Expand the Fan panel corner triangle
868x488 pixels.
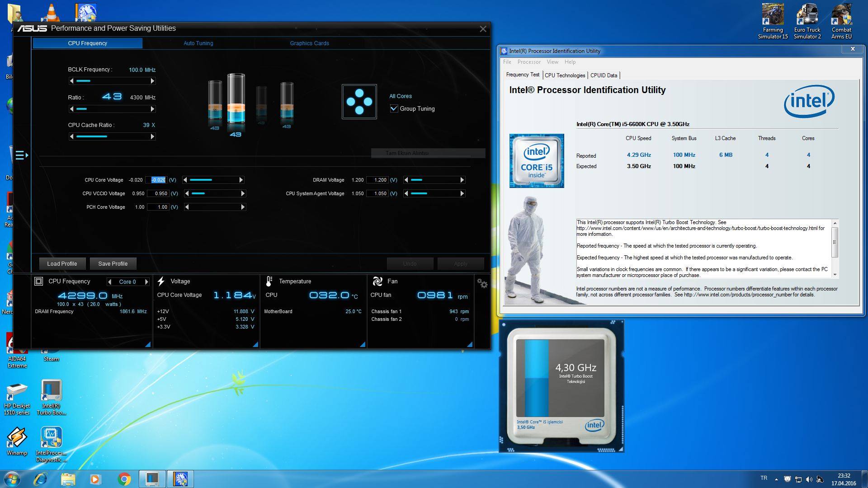point(470,345)
